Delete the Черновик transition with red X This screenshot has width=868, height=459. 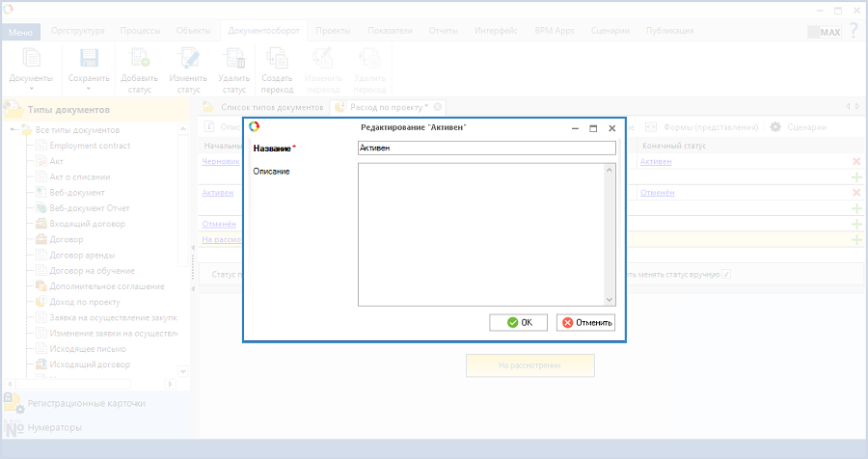click(856, 162)
